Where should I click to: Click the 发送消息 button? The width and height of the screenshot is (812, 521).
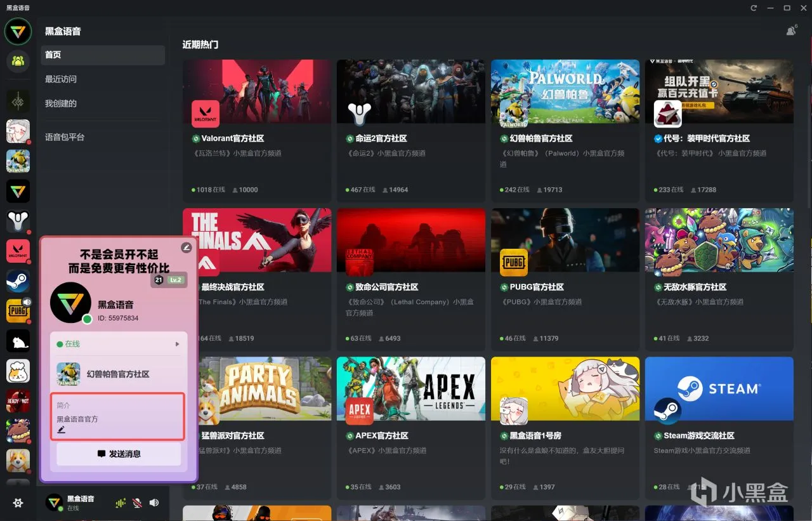tap(119, 454)
